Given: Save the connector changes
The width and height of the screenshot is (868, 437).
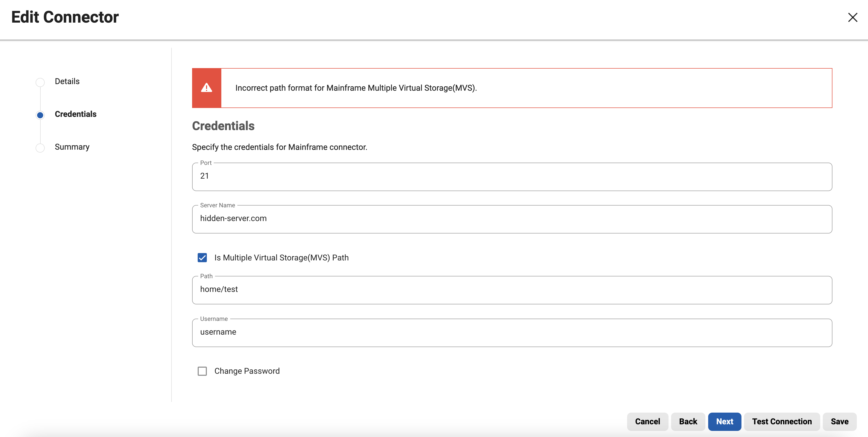Looking at the screenshot, I should (x=839, y=422).
